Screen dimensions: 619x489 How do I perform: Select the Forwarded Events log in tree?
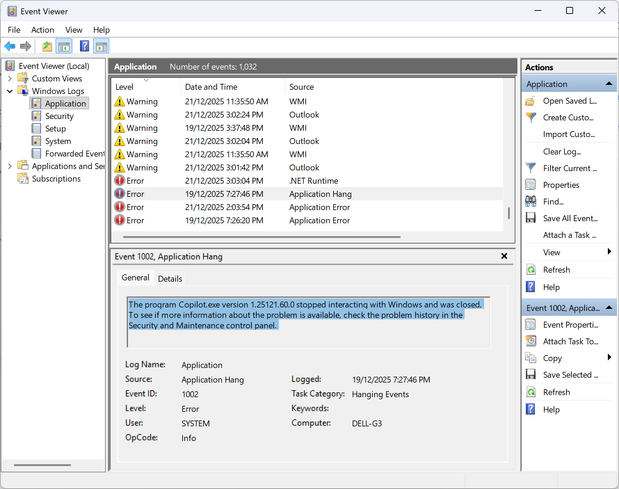(75, 154)
